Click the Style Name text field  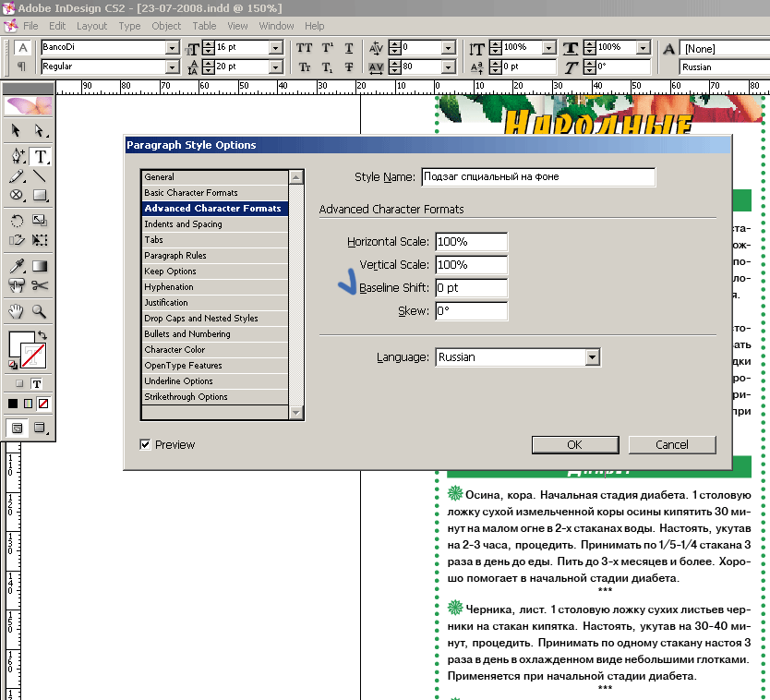click(x=538, y=176)
